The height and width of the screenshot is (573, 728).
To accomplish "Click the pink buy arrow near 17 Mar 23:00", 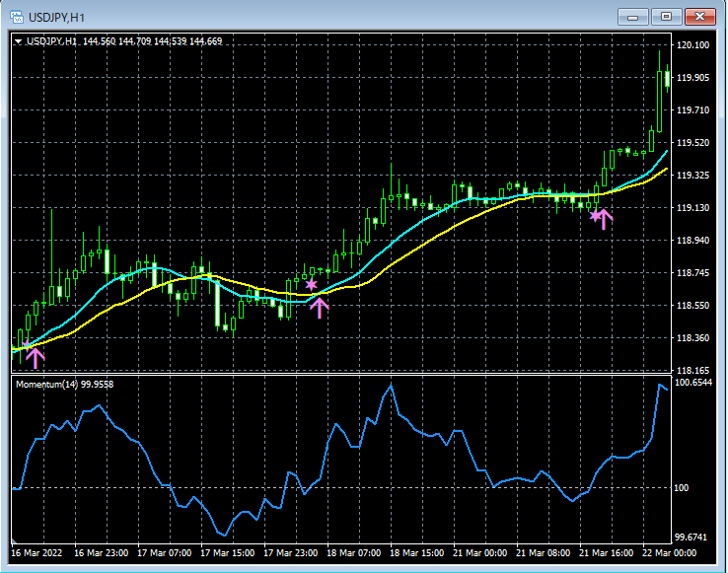I will (x=319, y=308).
